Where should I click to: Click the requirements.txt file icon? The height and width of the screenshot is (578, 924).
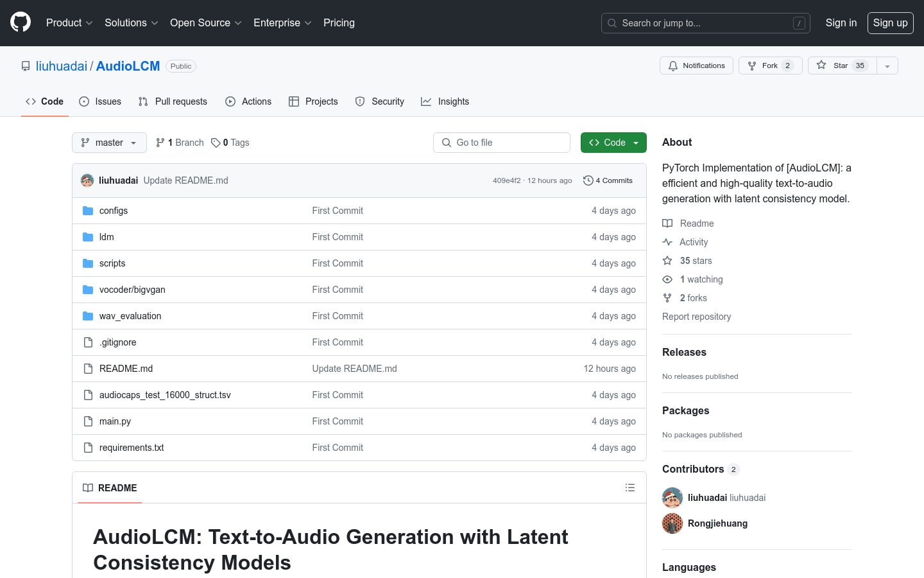tap(88, 448)
